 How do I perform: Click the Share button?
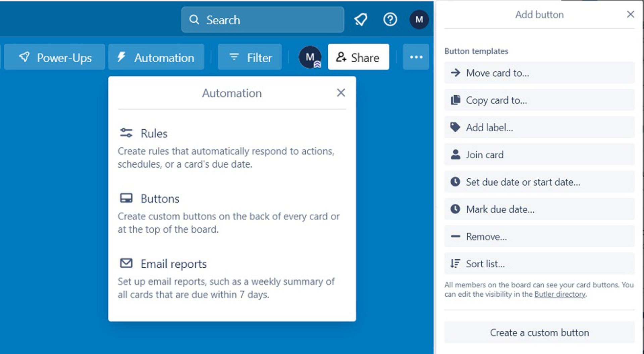(x=358, y=57)
